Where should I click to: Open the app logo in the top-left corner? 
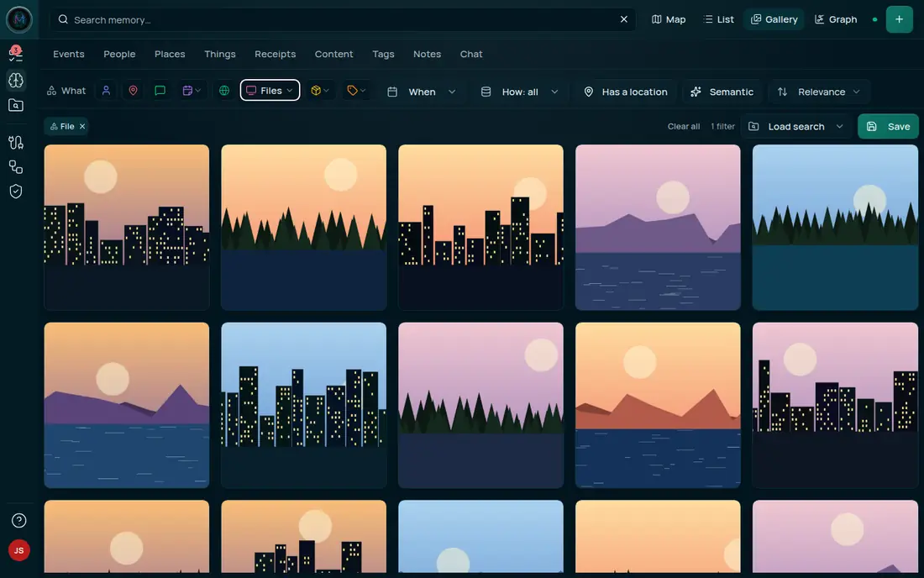coord(18,19)
